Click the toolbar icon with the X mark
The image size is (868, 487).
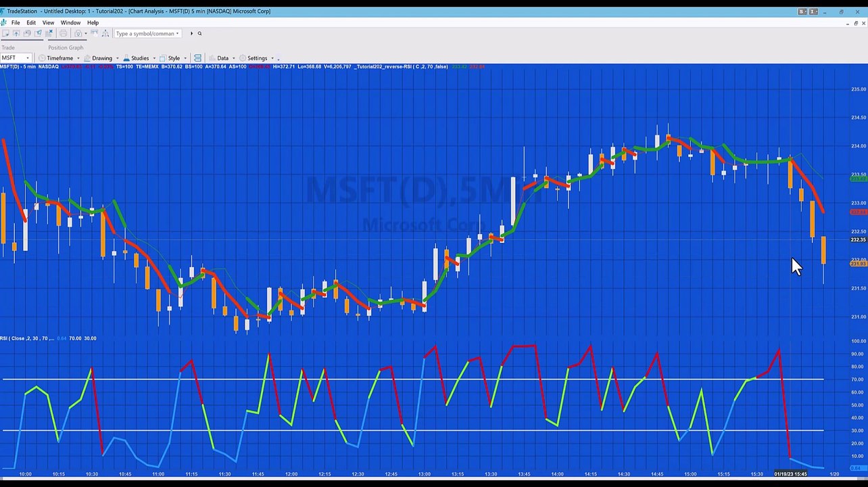[49, 33]
